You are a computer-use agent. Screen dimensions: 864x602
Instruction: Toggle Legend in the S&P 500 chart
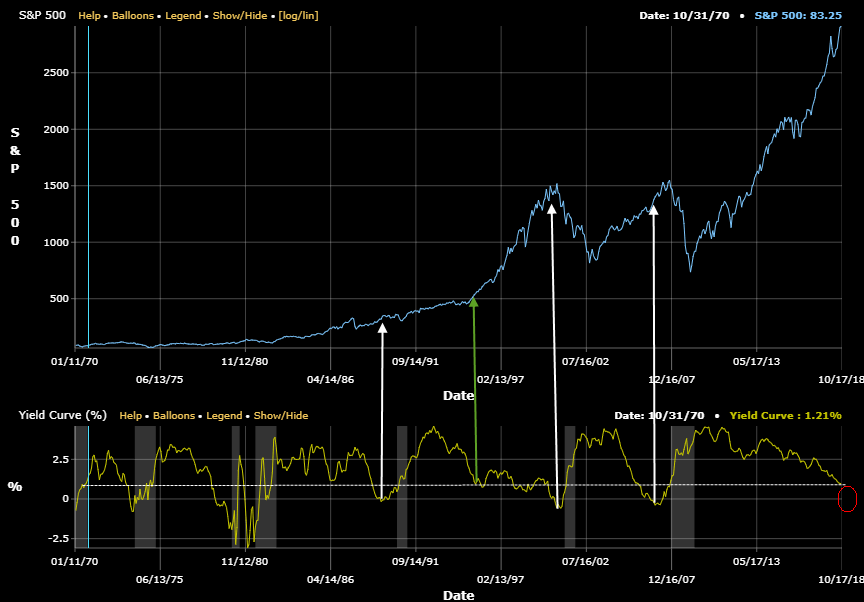[x=182, y=16]
